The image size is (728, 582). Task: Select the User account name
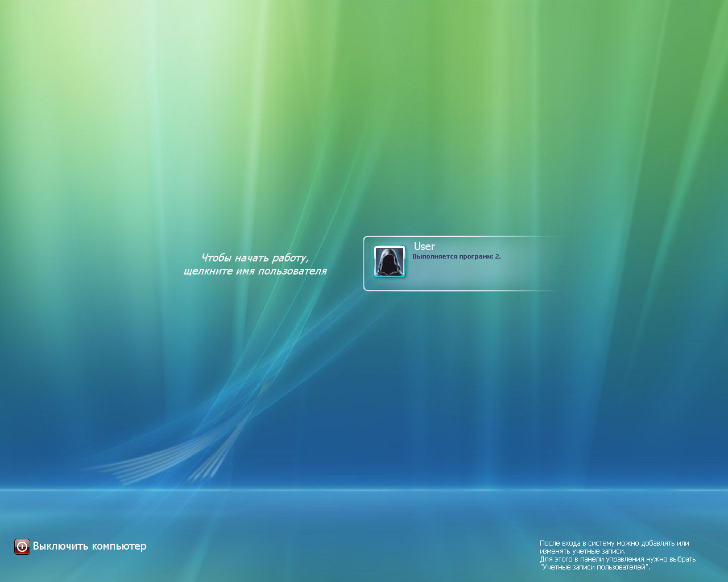[424, 246]
